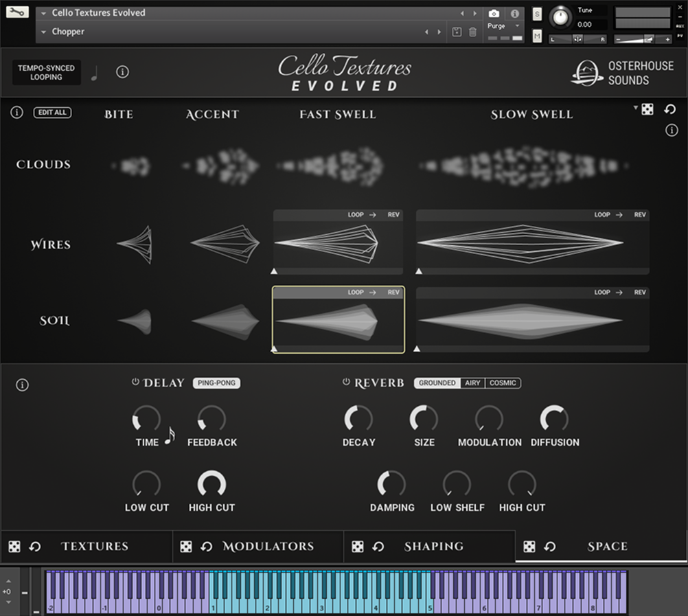The width and height of the screenshot is (688, 616).
Task: Toggle the Reverb power button
Action: pyautogui.click(x=346, y=383)
